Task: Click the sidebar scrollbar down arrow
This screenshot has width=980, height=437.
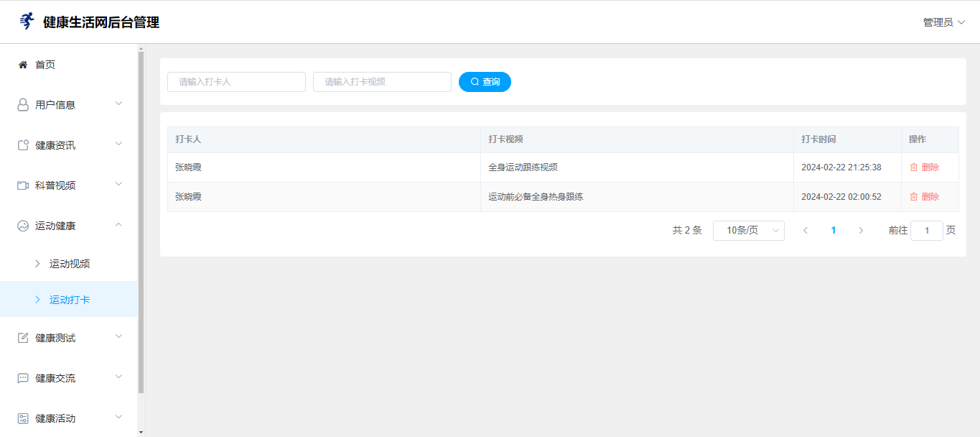Action: pos(141,432)
